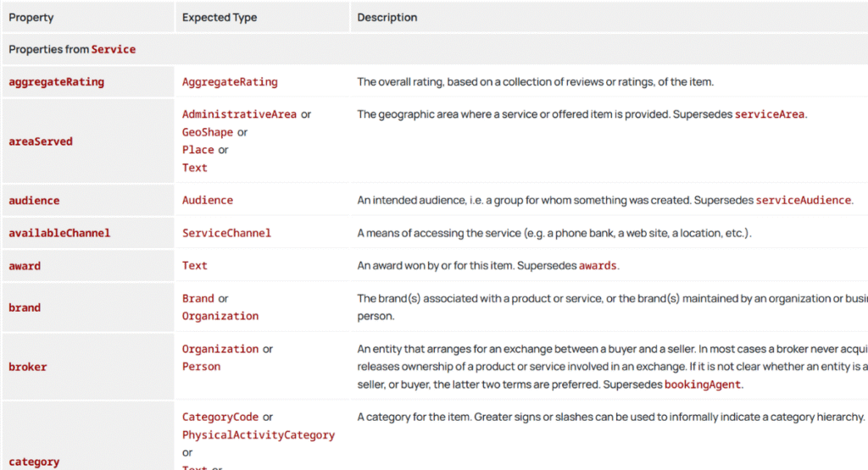Click the PhysicalActivityCategory type link
The height and width of the screenshot is (470, 868).
coord(259,435)
